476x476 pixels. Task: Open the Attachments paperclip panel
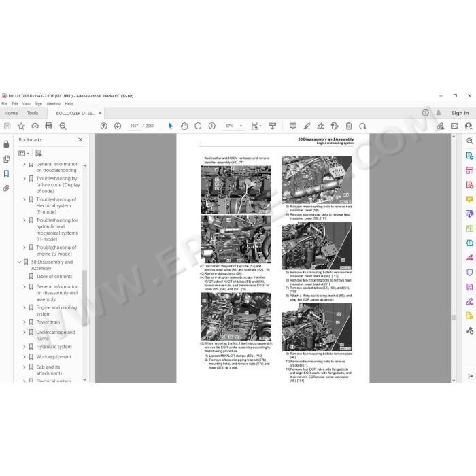pos(6,188)
